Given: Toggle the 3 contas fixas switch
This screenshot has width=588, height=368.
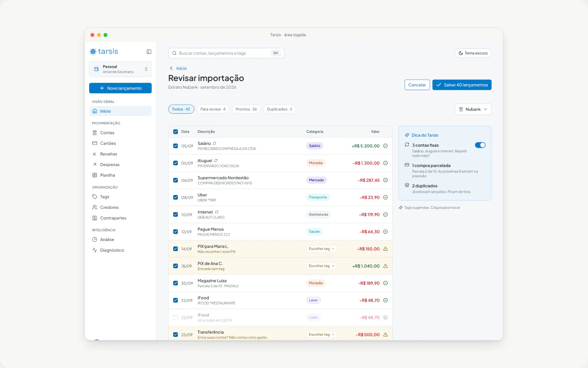Looking at the screenshot, I should (x=480, y=145).
